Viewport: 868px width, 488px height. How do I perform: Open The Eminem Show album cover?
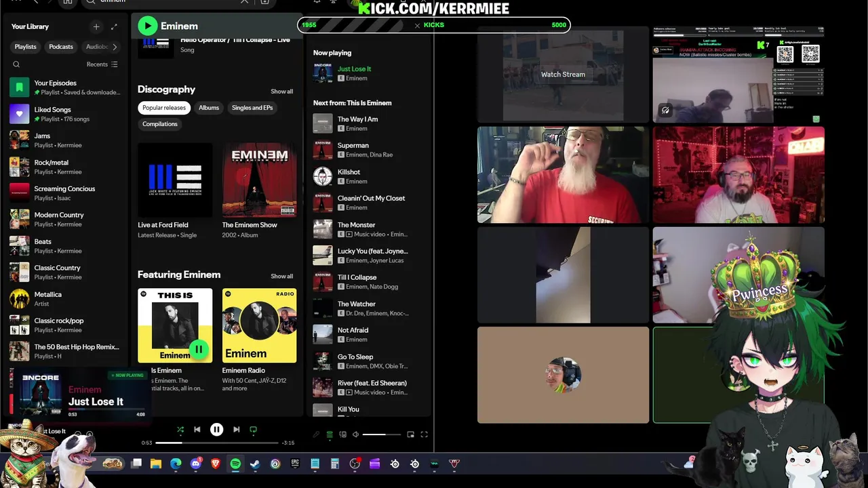tap(259, 180)
